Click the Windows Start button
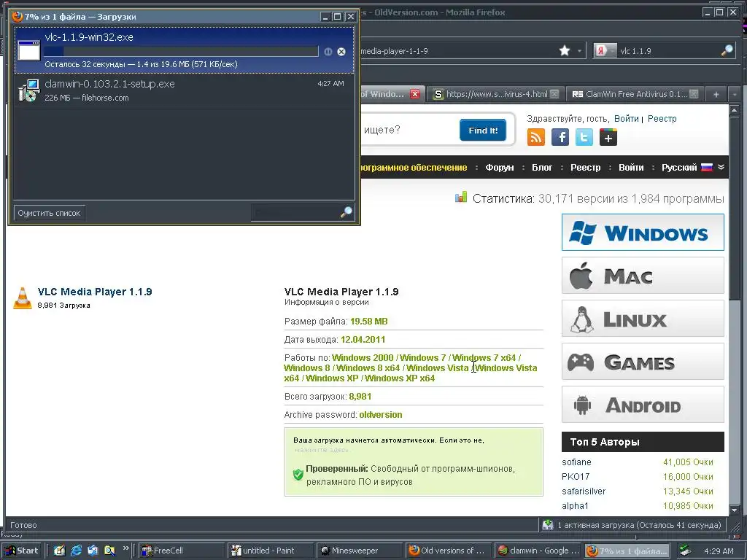Viewport: 747px width, 560px height. pyautogui.click(x=21, y=551)
